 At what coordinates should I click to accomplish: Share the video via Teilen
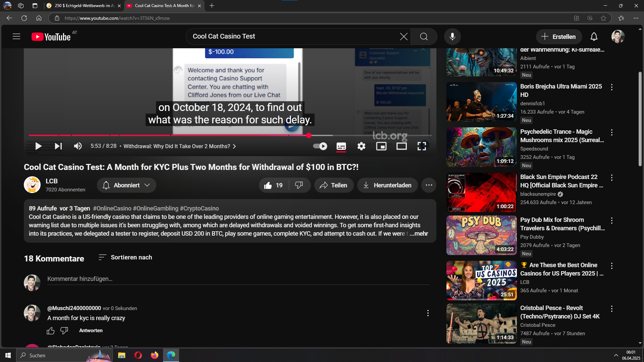click(x=334, y=185)
